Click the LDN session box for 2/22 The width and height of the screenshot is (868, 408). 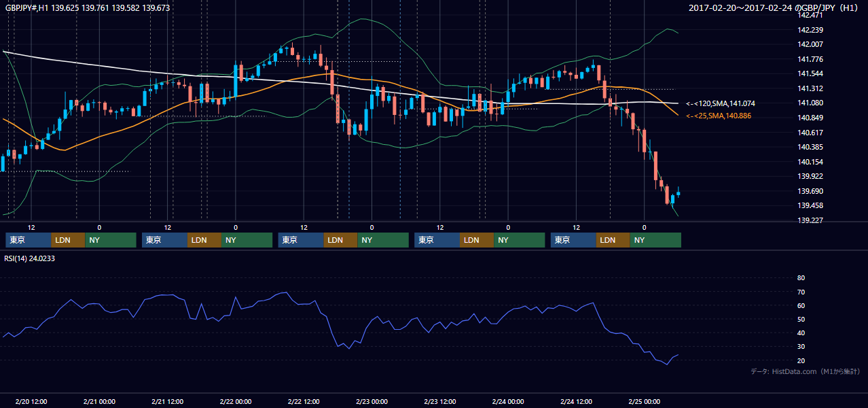click(341, 240)
